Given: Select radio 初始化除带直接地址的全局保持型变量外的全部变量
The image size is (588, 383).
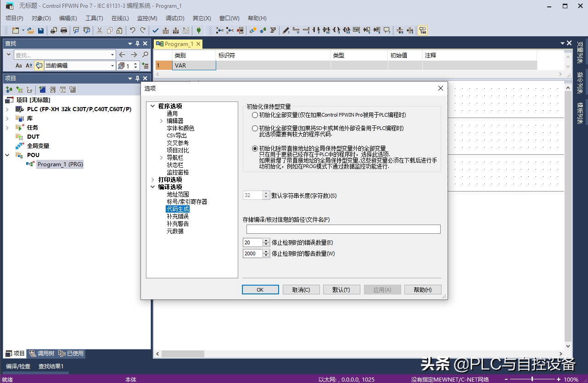Looking at the screenshot, I should [x=255, y=149].
